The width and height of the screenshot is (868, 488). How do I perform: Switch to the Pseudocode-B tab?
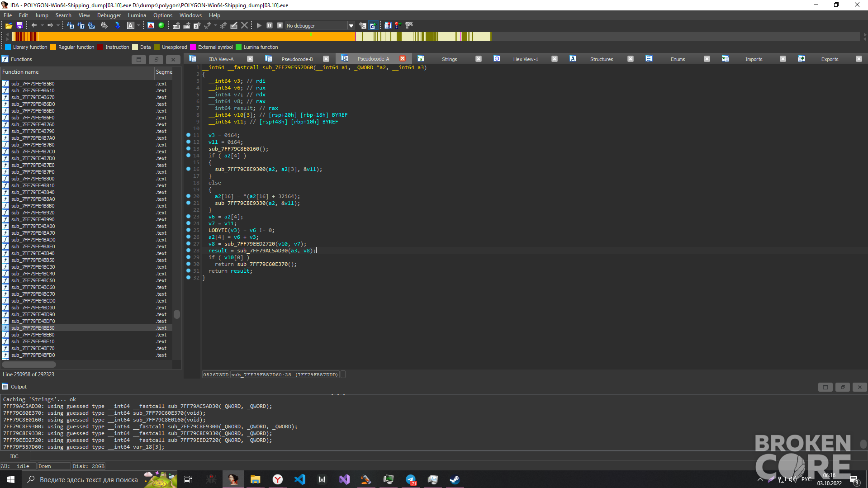tap(297, 59)
